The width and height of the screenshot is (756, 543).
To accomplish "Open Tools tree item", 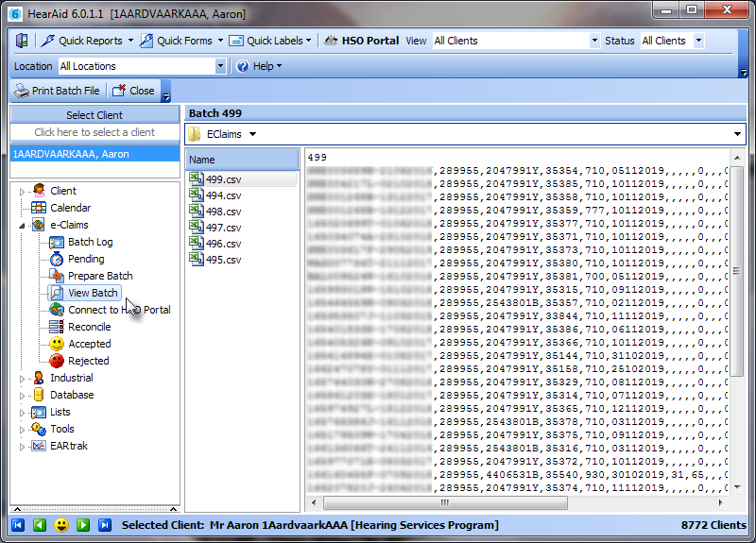I will point(62,429).
